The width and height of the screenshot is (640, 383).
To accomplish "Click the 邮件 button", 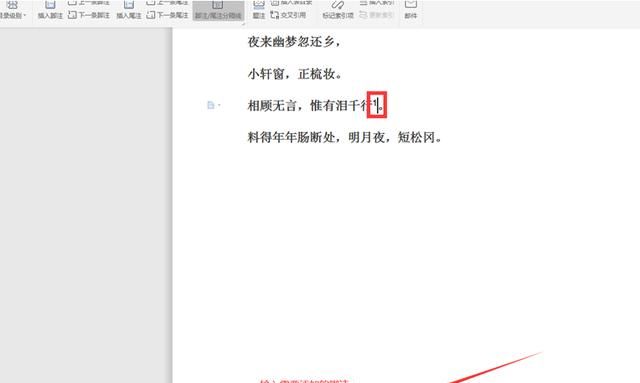I will point(411,10).
